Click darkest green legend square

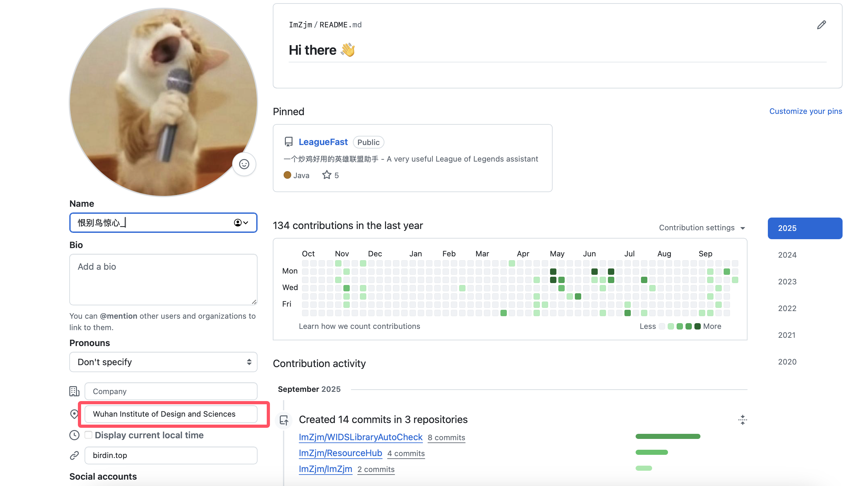[697, 326]
